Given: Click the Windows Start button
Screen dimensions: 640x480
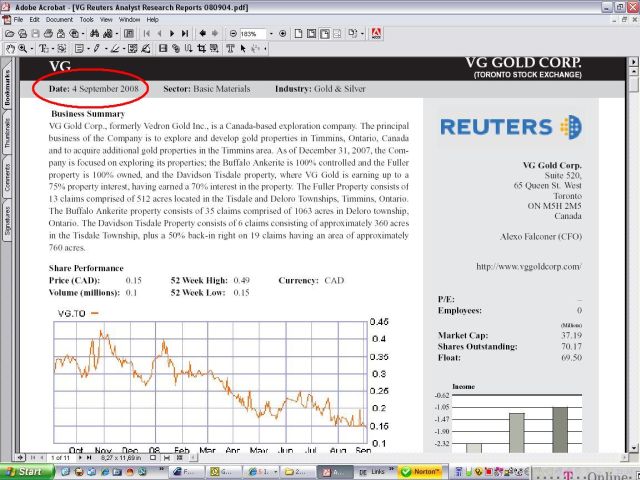Looking at the screenshot, I should point(27,472).
